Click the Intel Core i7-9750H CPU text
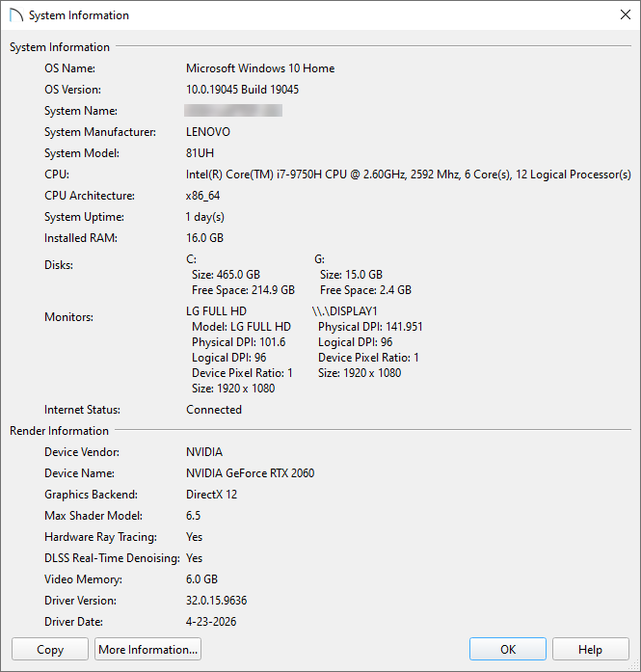The image size is (641, 672). point(409,175)
